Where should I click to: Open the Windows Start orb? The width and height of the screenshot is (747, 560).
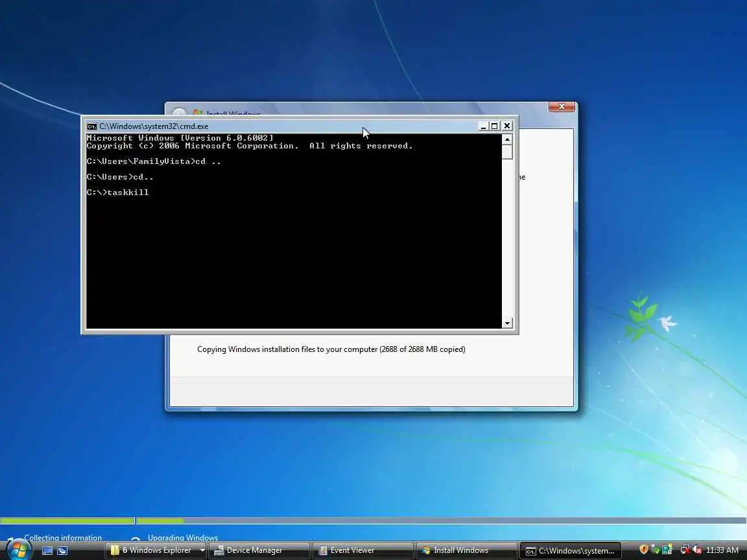point(18,550)
